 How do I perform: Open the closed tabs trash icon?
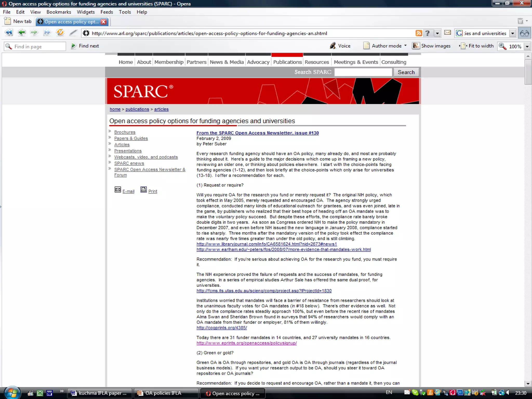click(520, 21)
